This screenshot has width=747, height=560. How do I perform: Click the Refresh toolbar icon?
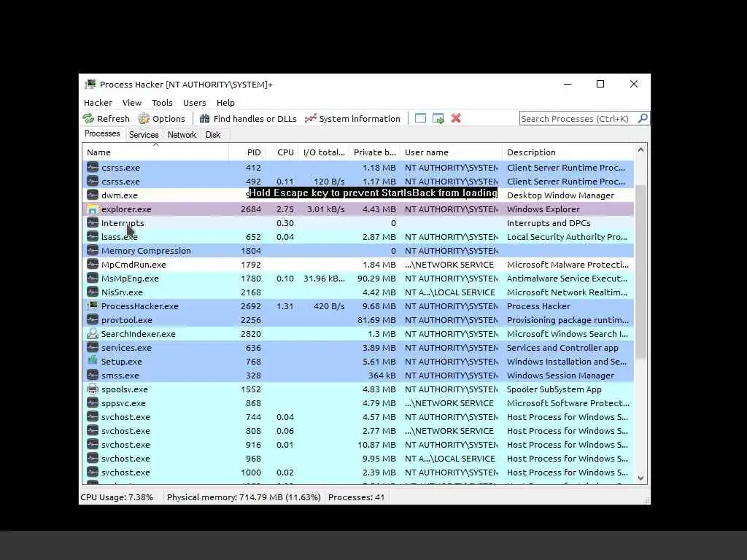click(88, 119)
